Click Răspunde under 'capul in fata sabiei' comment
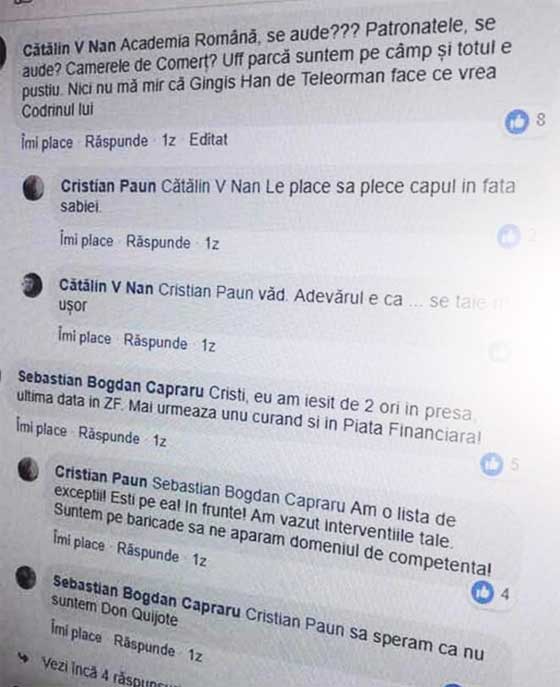 point(158,242)
